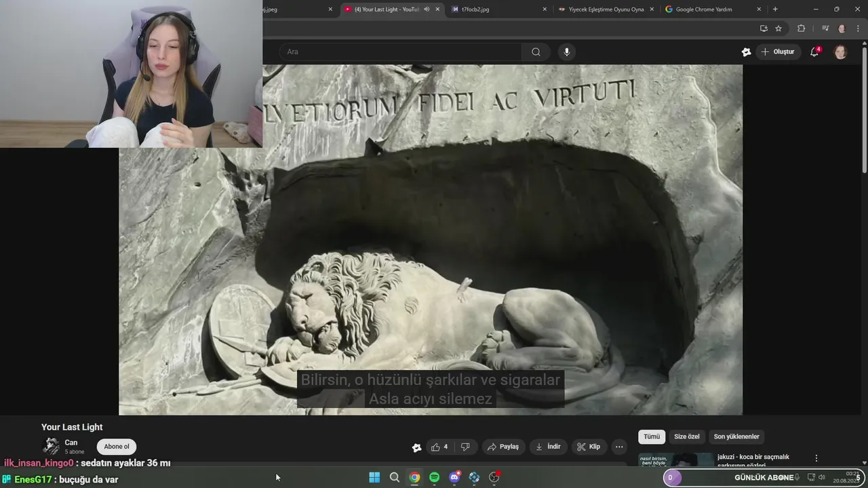Screen dimensions: 868x488
Task: Open the Chrome extensions puzzle icon
Action: coord(801,28)
